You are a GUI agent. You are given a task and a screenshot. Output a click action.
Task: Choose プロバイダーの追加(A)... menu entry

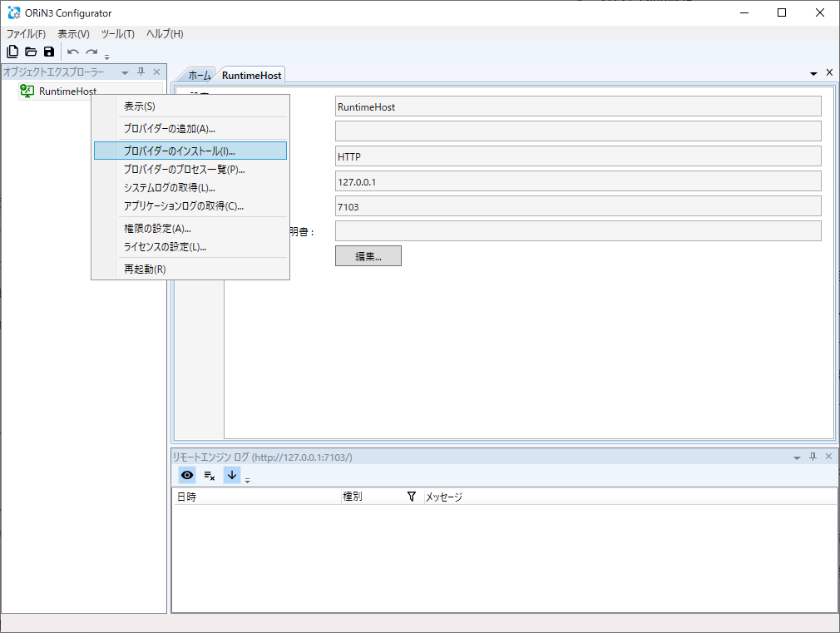pyautogui.click(x=190, y=129)
